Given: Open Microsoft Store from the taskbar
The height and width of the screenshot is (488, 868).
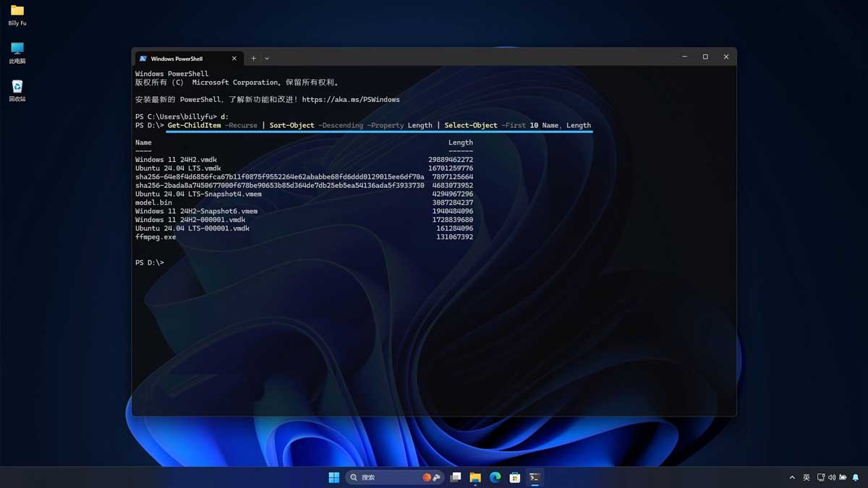Looking at the screenshot, I should pyautogui.click(x=514, y=477).
